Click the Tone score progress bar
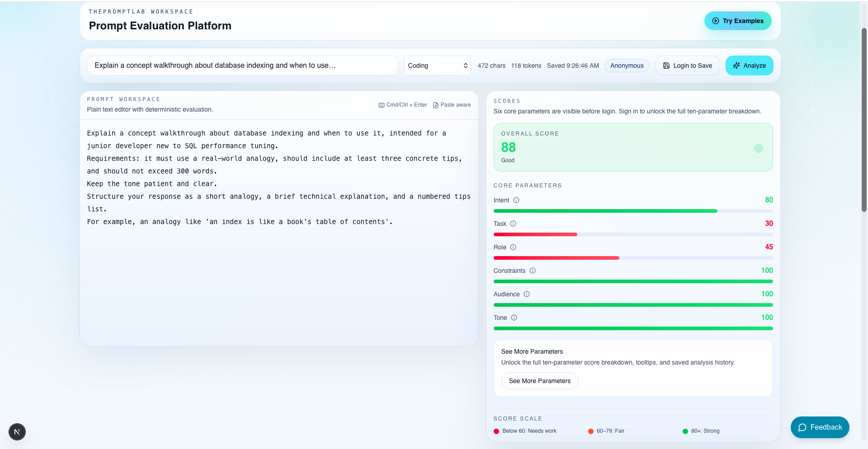868x449 pixels. (633, 328)
